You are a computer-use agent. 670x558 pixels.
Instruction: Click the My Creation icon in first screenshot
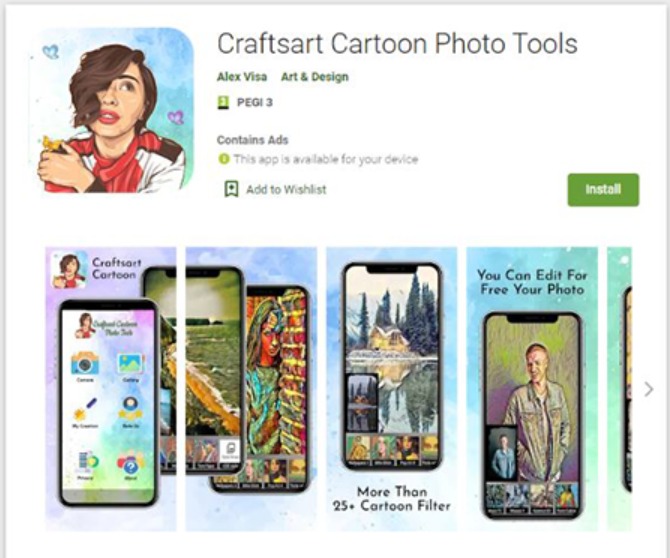(85, 410)
